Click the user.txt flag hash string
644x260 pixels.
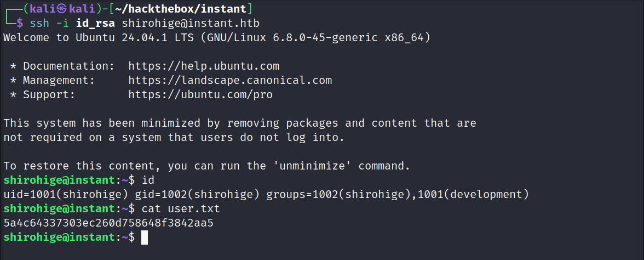pos(108,223)
